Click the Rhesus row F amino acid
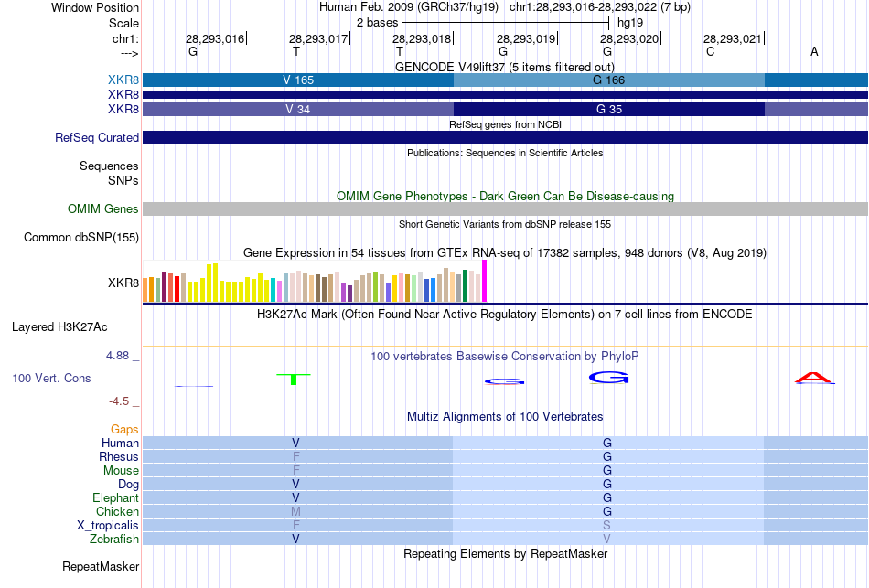Screen dimensions: 869x588 (x=296, y=456)
